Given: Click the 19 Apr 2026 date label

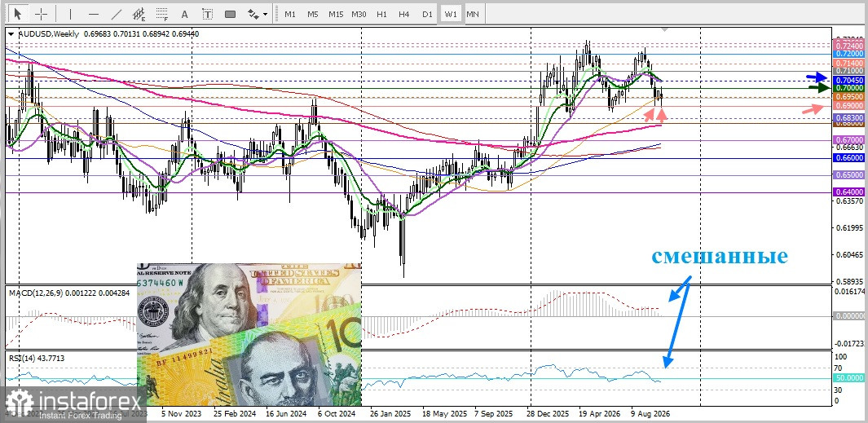Looking at the screenshot, I should [x=600, y=413].
